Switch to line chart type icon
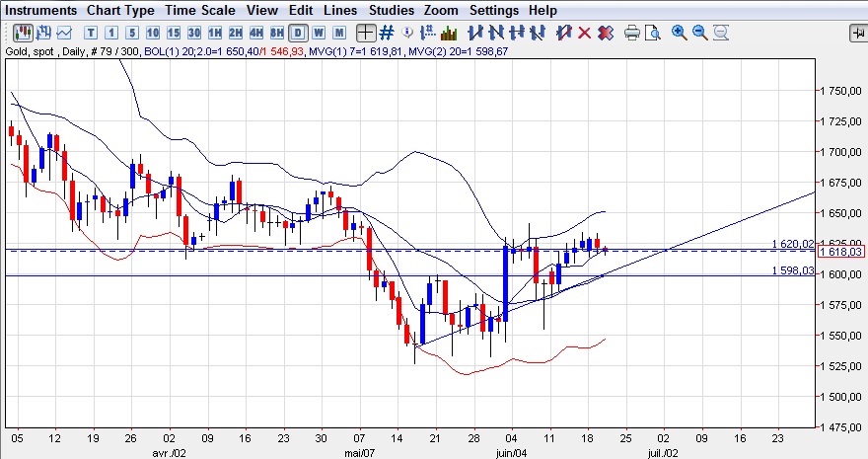 tap(64, 33)
